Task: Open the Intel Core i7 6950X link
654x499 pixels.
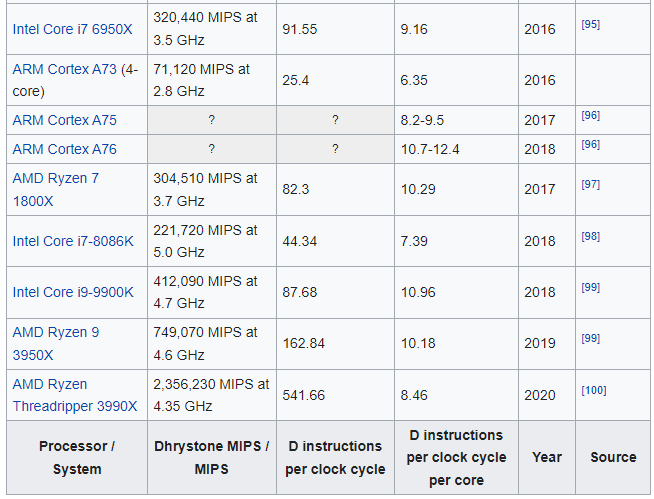Action: 72,29
